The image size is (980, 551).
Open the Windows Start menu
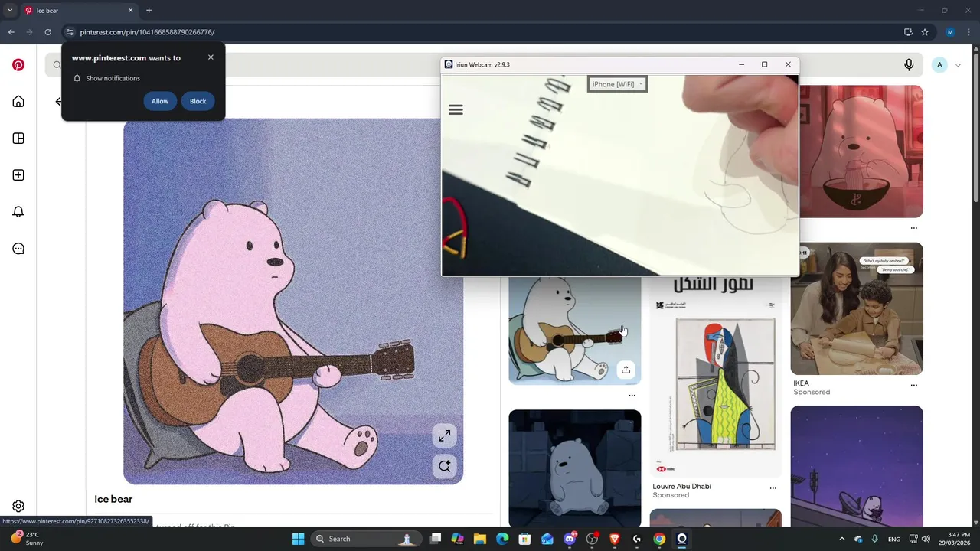click(x=298, y=539)
